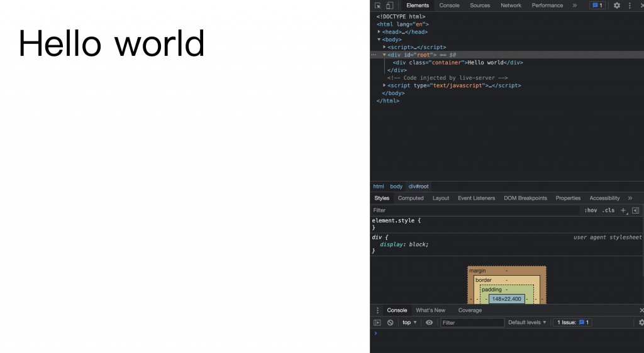Image resolution: width=644 pixels, height=353 pixels.
Task: Add a new style rule with plus icon
Action: (x=623, y=210)
